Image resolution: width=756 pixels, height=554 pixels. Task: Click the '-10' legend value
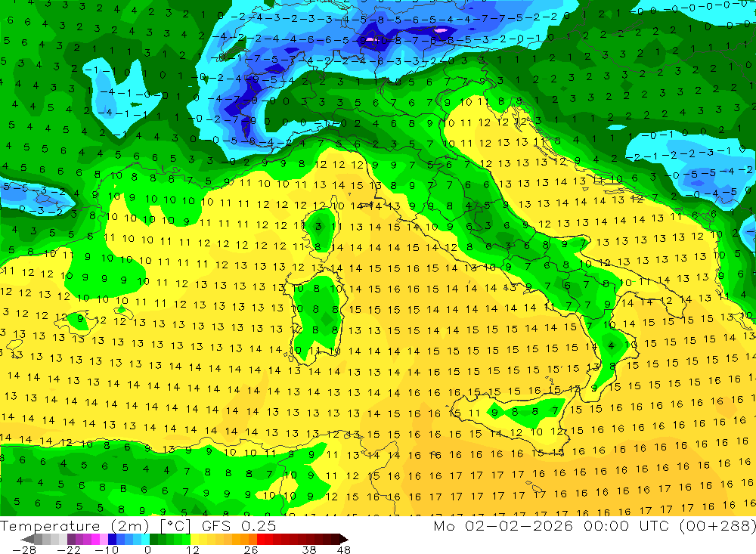pyautogui.click(x=107, y=549)
